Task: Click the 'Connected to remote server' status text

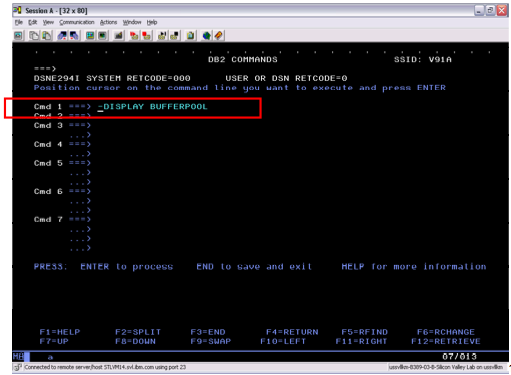Action: click(x=105, y=367)
